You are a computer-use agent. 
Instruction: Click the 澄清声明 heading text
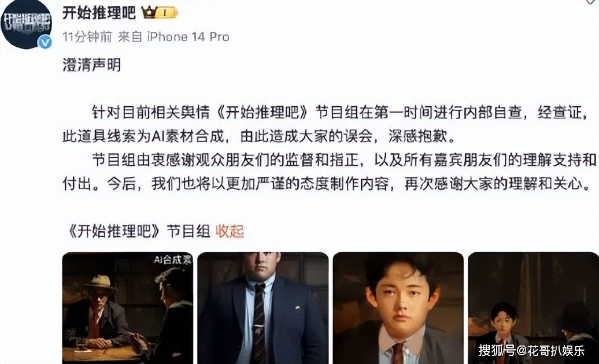click(x=92, y=65)
